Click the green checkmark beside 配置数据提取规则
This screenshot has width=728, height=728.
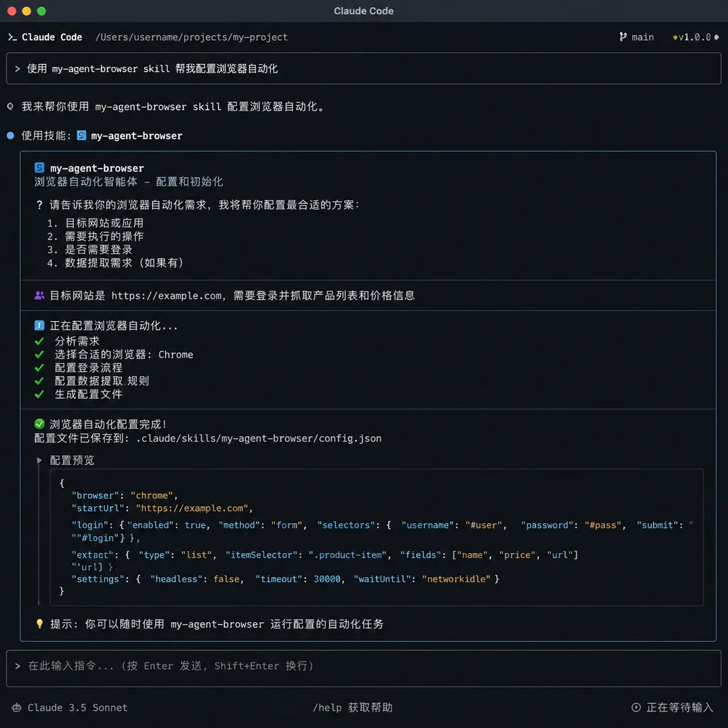[x=40, y=381]
